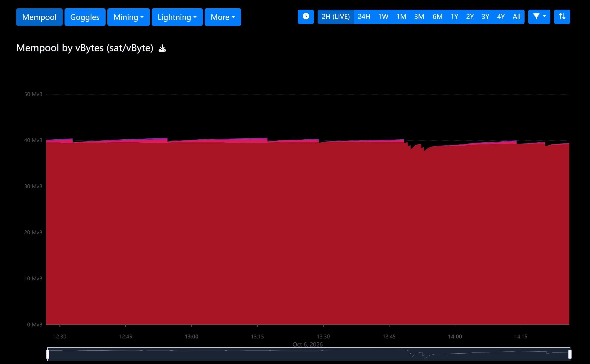Click the 13:00 x-axis time label
The width and height of the screenshot is (590, 364).
point(192,337)
